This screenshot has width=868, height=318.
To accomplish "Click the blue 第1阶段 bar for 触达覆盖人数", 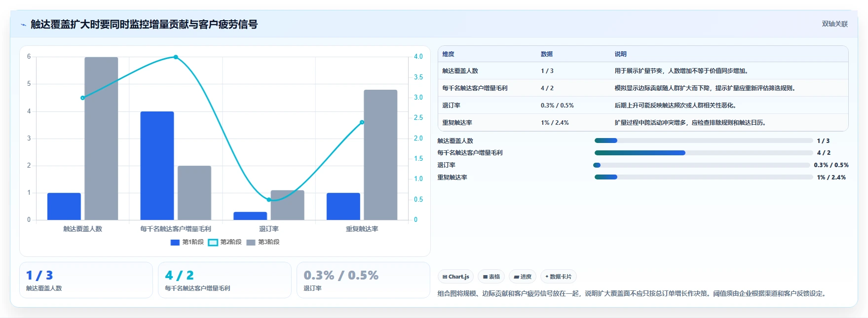I will click(x=64, y=206).
